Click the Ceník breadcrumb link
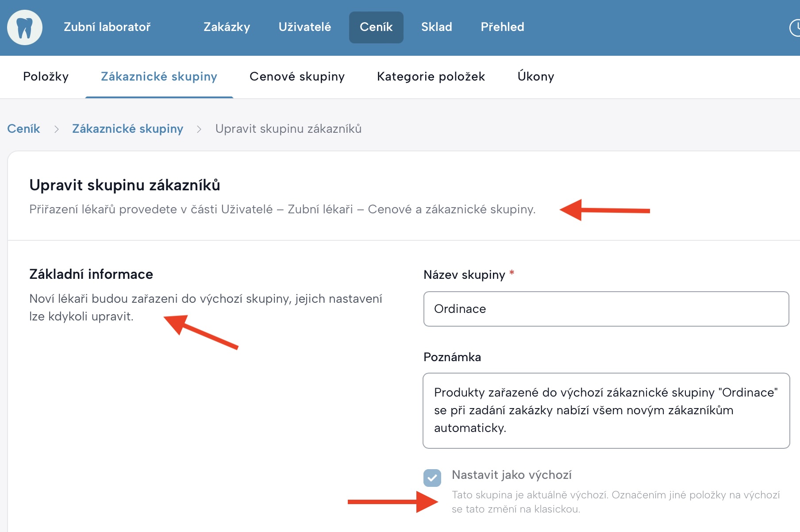The width and height of the screenshot is (800, 532). click(x=23, y=129)
